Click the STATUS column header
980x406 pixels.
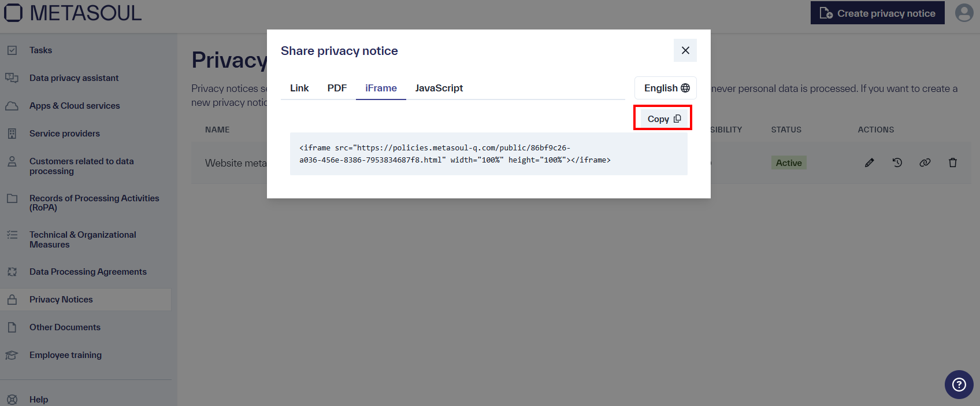786,130
